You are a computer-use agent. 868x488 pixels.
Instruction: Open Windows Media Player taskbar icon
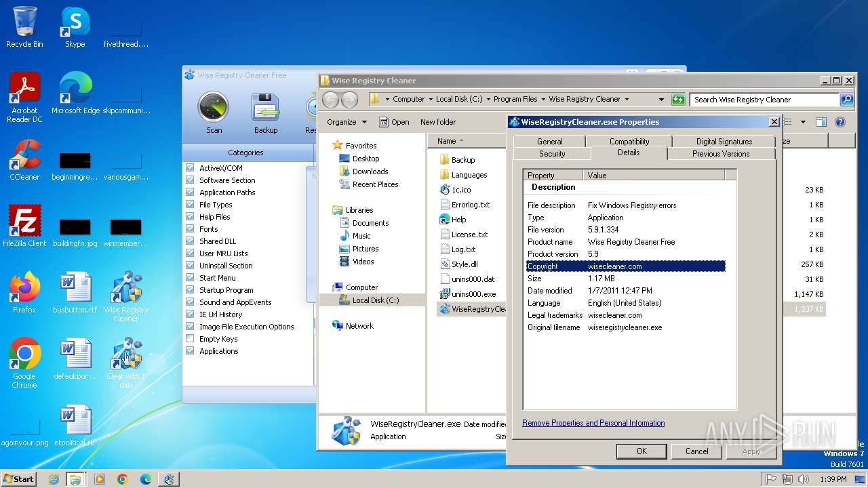pyautogui.click(x=100, y=479)
